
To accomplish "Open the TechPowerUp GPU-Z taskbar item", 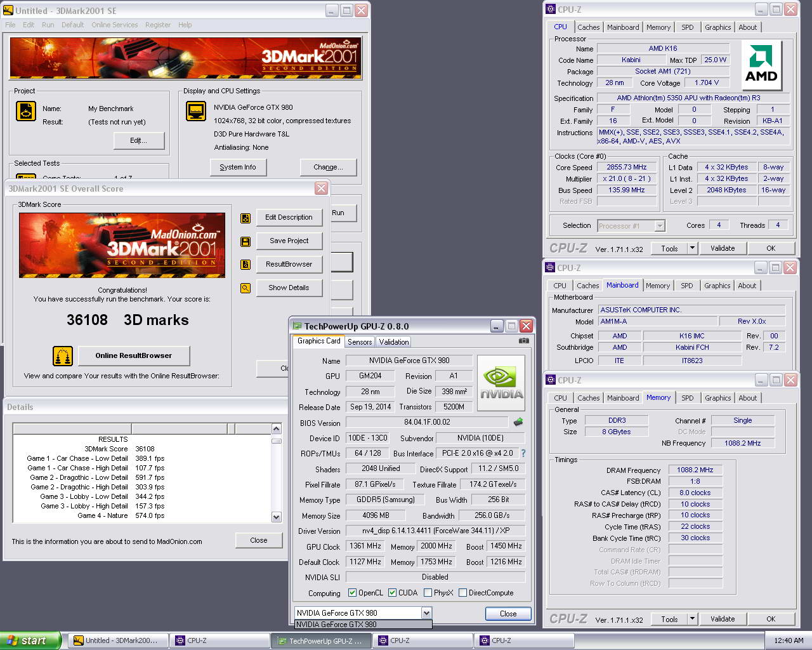I will pos(321,641).
